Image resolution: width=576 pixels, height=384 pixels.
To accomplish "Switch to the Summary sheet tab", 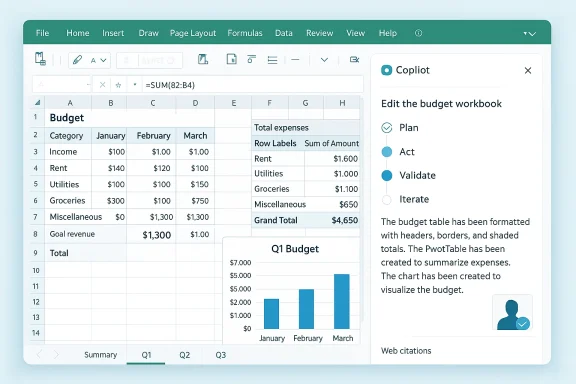I will 100,355.
